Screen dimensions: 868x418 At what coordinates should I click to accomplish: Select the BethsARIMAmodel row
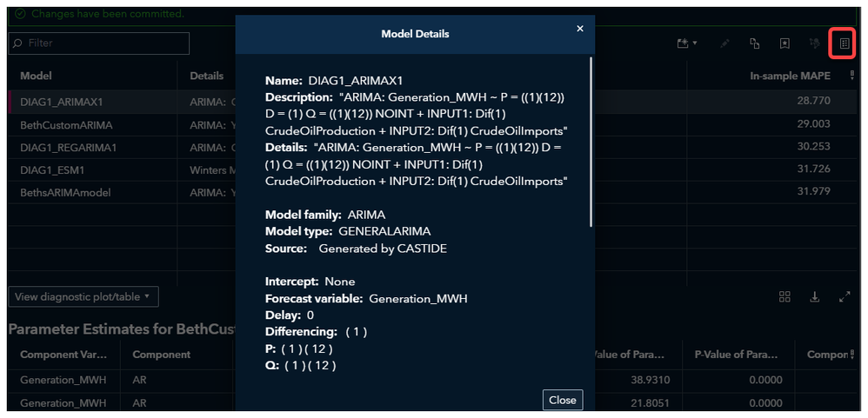[x=65, y=192]
